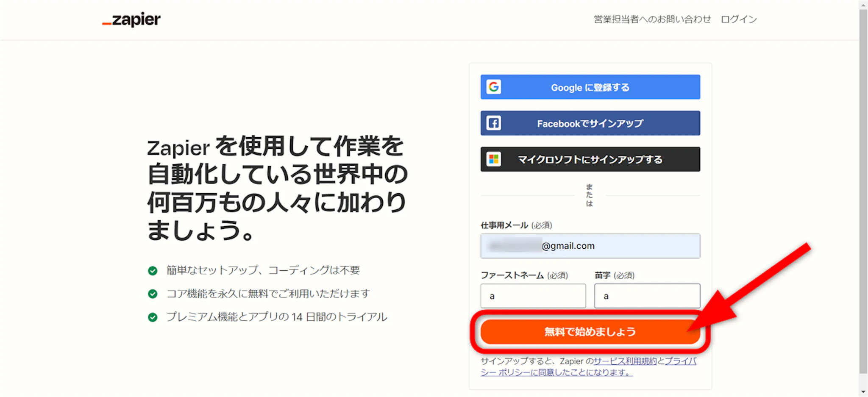Click the page vertical scrollbar thumb
This screenshot has width=868, height=397.
point(863,191)
